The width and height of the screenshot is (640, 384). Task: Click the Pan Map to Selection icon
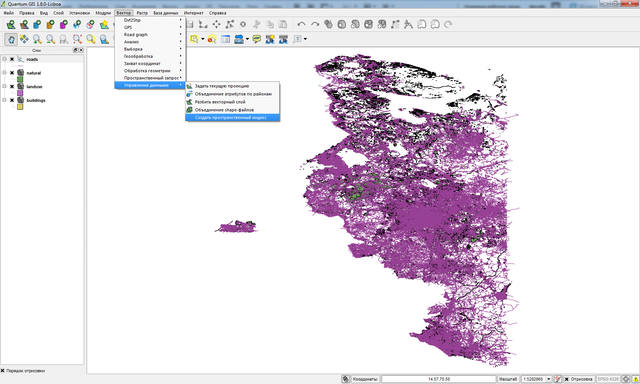[24, 39]
